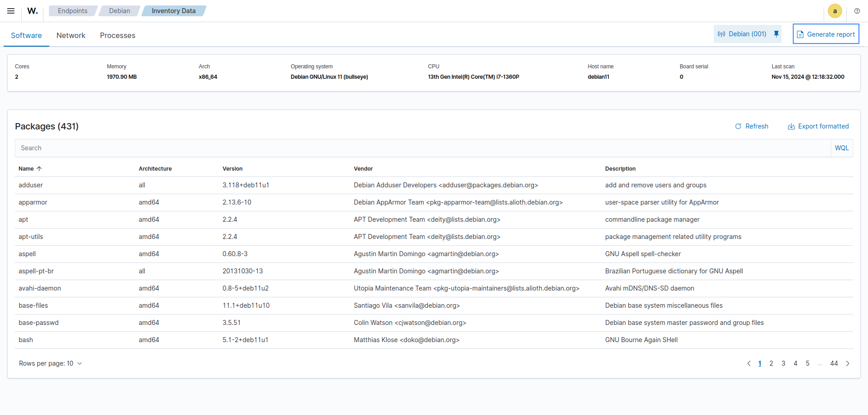
Task: Click version 3.118+deb11u1 cell
Action: (246, 185)
